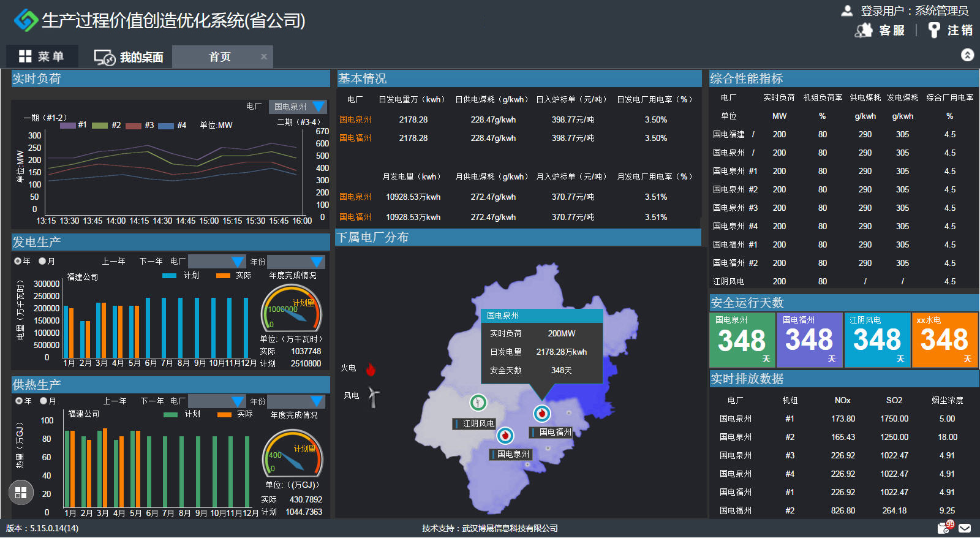Click the 客服 customer service icon
The width and height of the screenshot is (980, 538).
pyautogui.click(x=864, y=30)
